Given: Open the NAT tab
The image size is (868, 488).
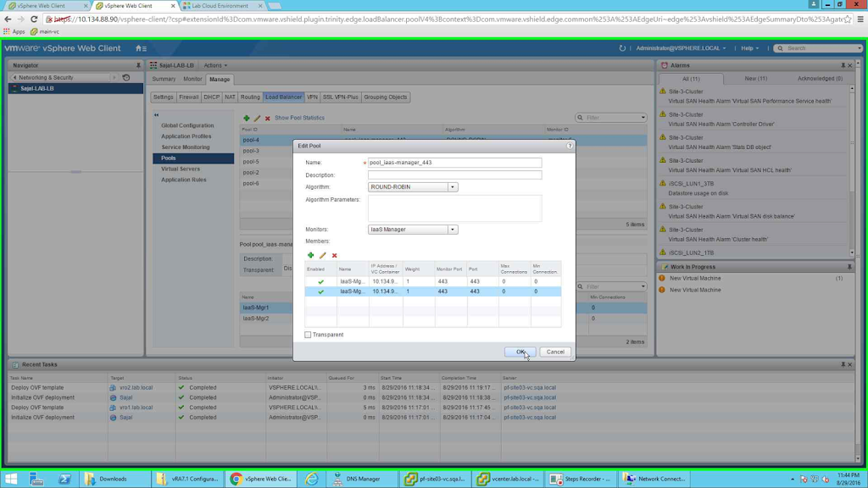Looking at the screenshot, I should pyautogui.click(x=230, y=97).
